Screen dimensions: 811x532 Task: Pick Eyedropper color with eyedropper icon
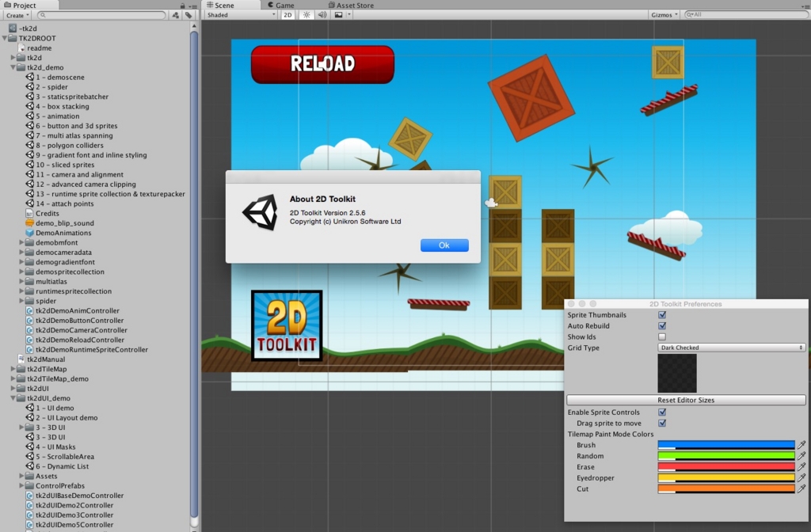pos(801,477)
